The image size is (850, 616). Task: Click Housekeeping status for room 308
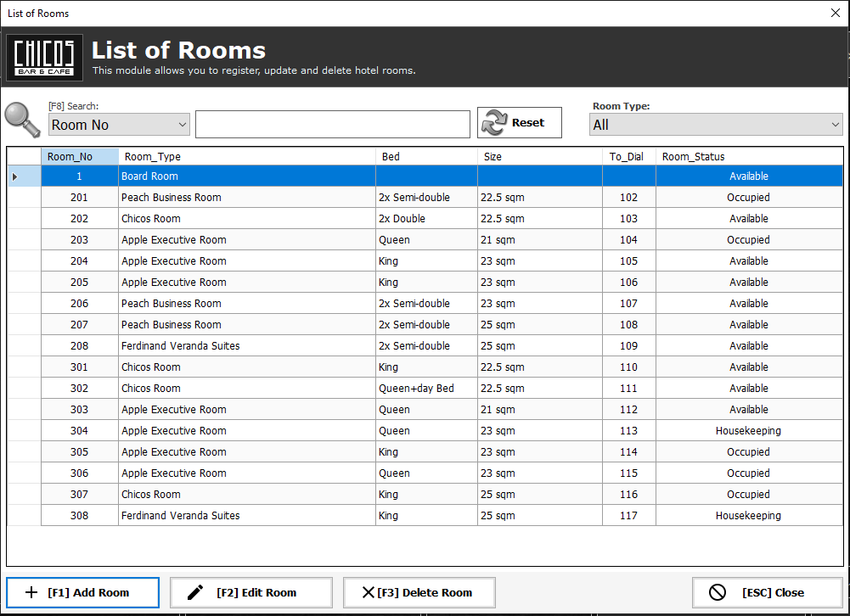click(x=749, y=515)
